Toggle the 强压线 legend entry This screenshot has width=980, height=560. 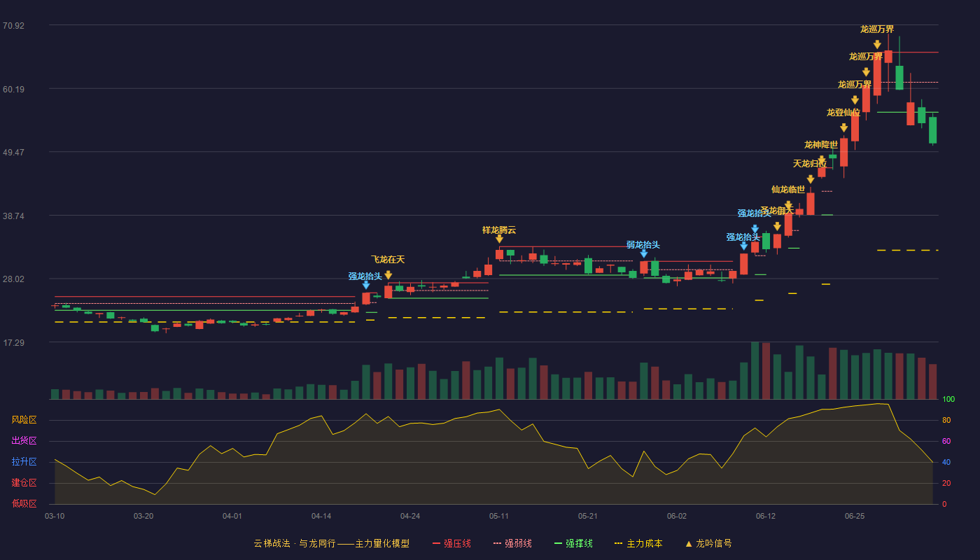point(451,543)
